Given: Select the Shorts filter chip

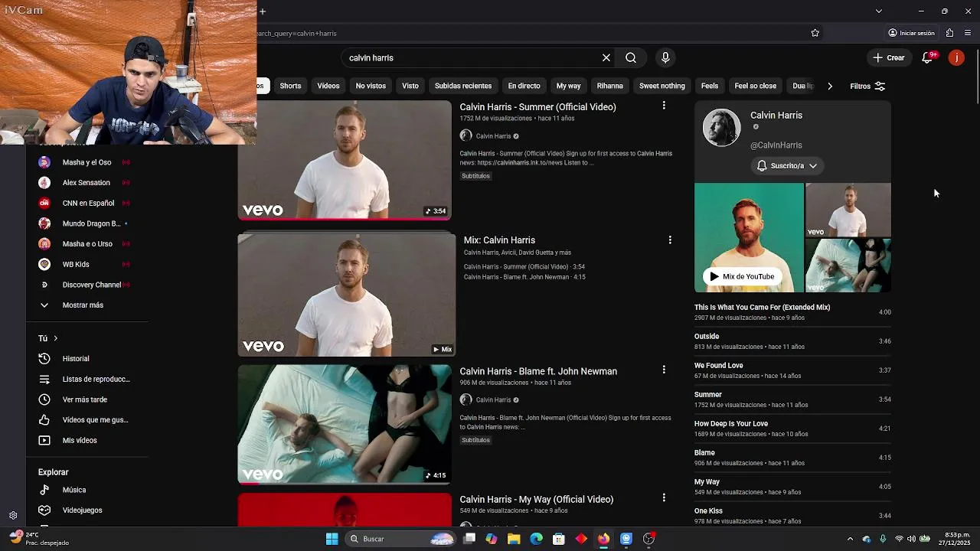Looking at the screenshot, I should coord(290,86).
